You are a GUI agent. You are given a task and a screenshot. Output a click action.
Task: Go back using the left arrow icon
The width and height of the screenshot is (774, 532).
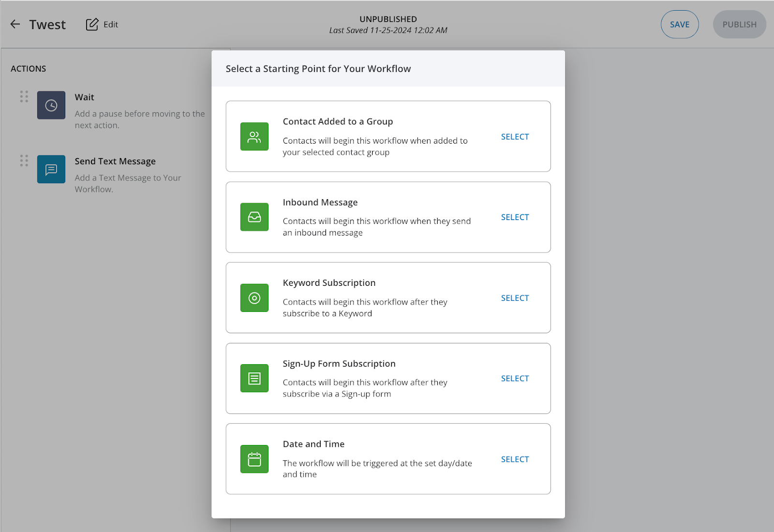pos(15,24)
